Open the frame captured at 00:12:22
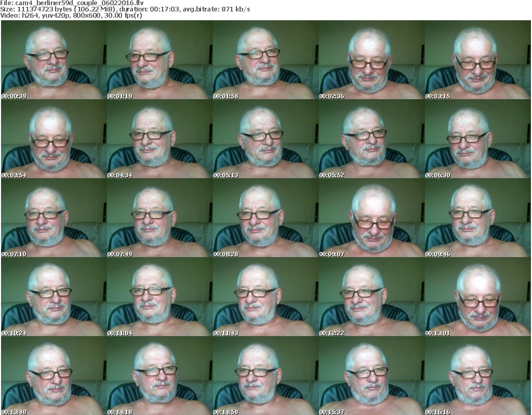This screenshot has height=415, width=532. tap(371, 297)
